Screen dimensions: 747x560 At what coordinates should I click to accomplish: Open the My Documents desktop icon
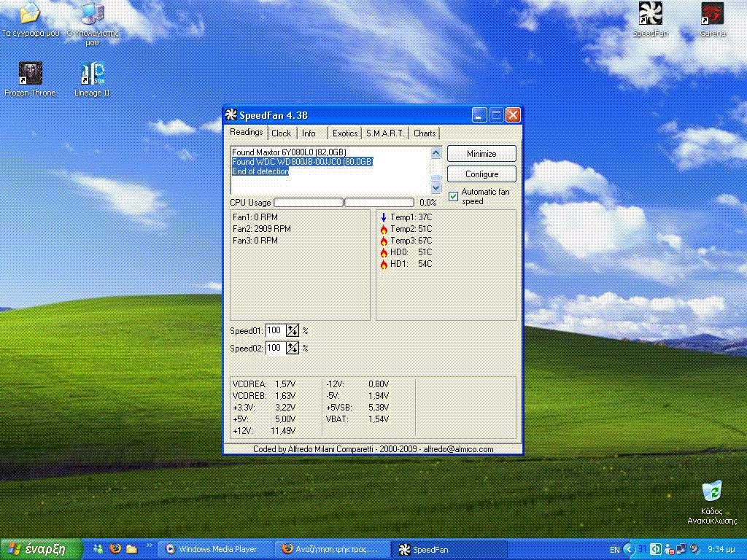pyautogui.click(x=30, y=19)
